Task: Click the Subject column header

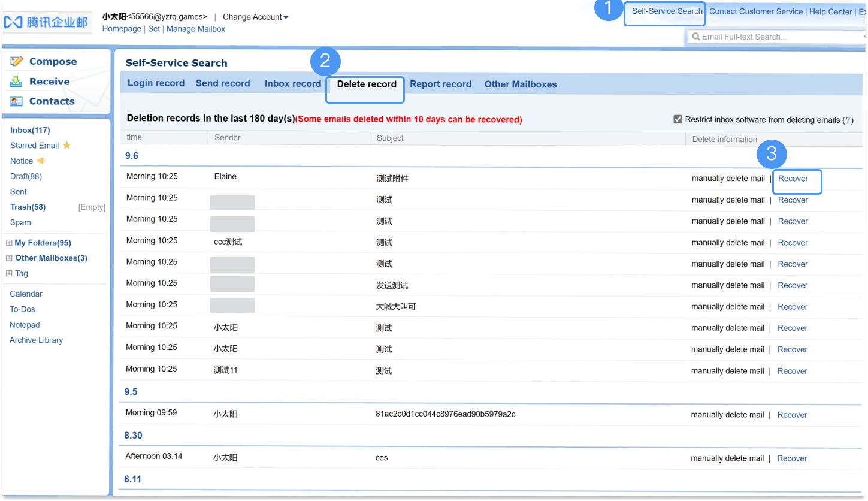Action: click(391, 138)
